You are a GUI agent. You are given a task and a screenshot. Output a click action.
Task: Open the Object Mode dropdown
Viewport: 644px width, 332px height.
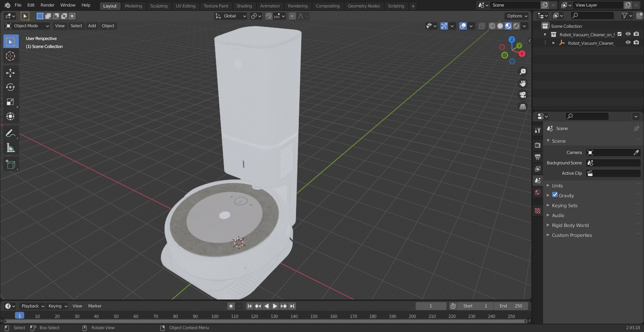pyautogui.click(x=27, y=26)
